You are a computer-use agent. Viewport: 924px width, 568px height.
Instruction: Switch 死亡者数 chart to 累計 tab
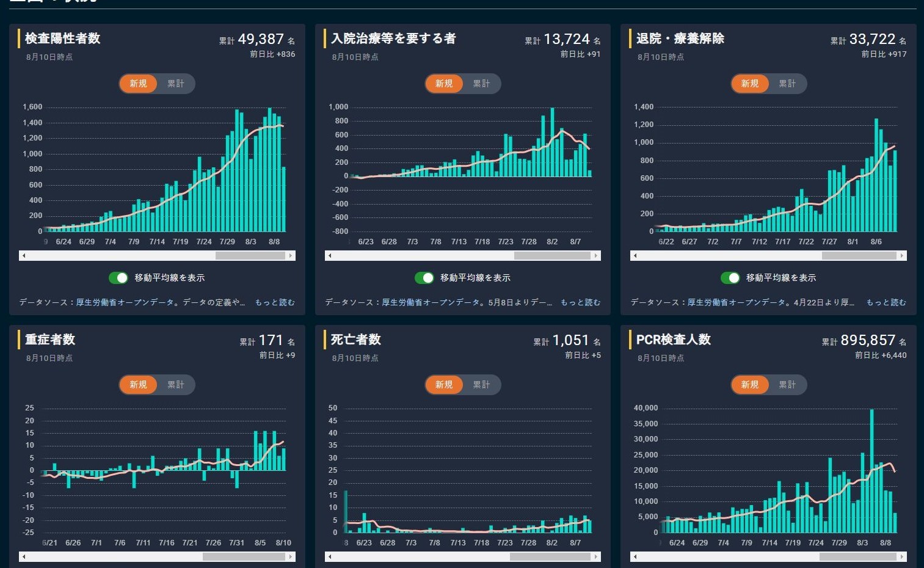tap(481, 385)
